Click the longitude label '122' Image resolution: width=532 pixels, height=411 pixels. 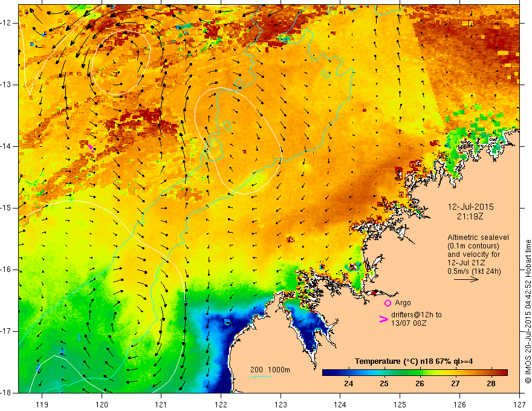pyautogui.click(x=221, y=405)
